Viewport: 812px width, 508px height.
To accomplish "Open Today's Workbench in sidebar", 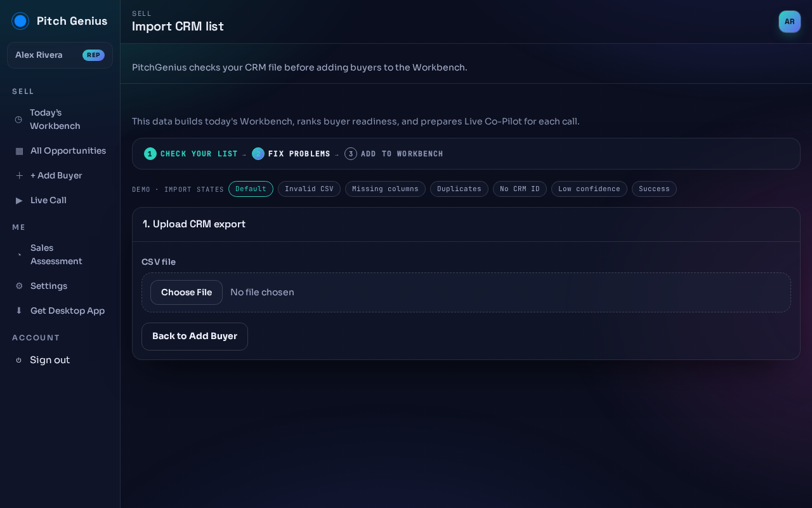I will coord(60,119).
